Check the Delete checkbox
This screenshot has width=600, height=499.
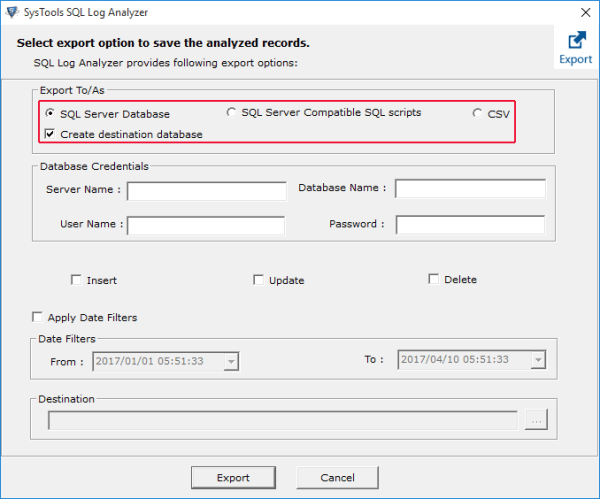(x=434, y=279)
